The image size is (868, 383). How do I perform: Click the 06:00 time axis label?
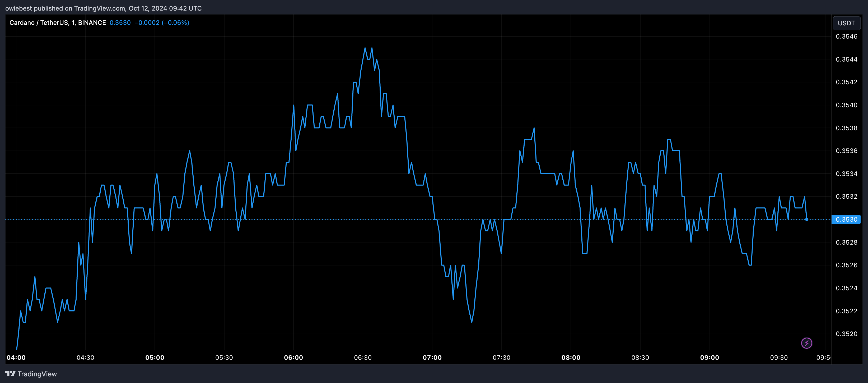[293, 357]
